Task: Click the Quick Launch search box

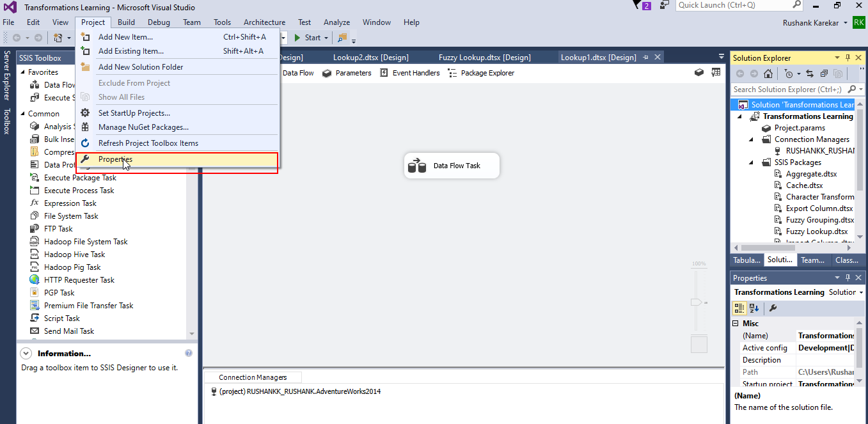Action: (x=739, y=5)
